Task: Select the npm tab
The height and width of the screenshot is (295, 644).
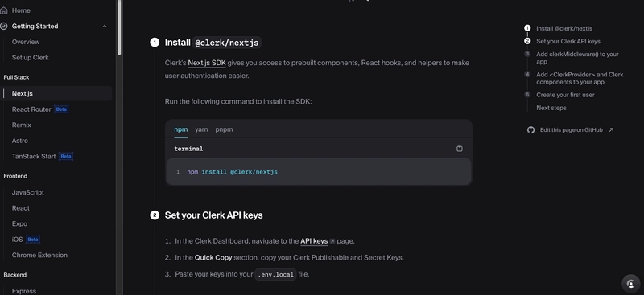Action: [180, 129]
